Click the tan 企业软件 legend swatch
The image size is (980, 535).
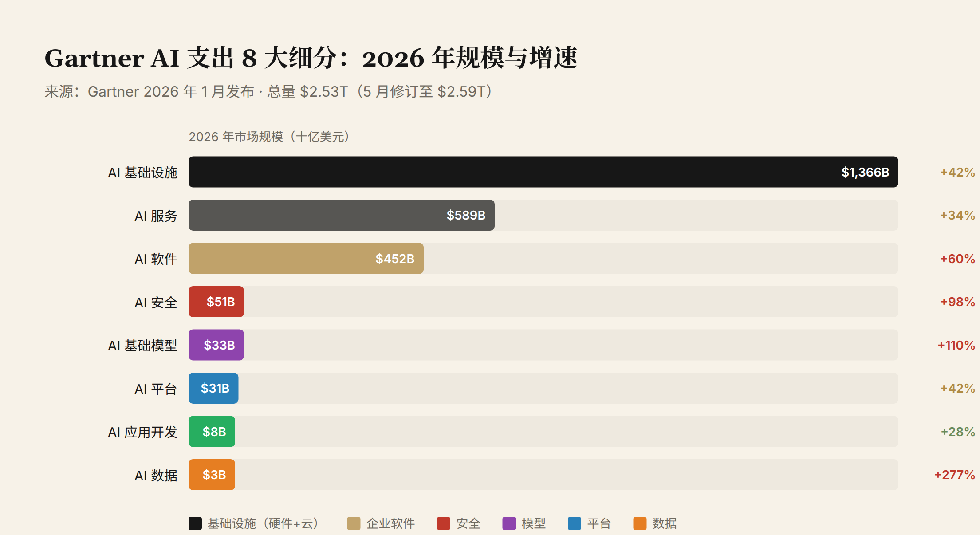pyautogui.click(x=354, y=523)
